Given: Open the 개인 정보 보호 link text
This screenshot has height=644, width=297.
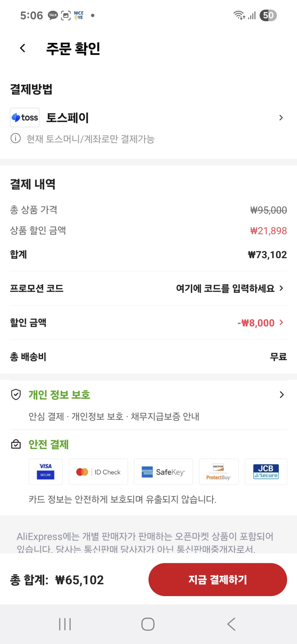Looking at the screenshot, I should [59, 395].
